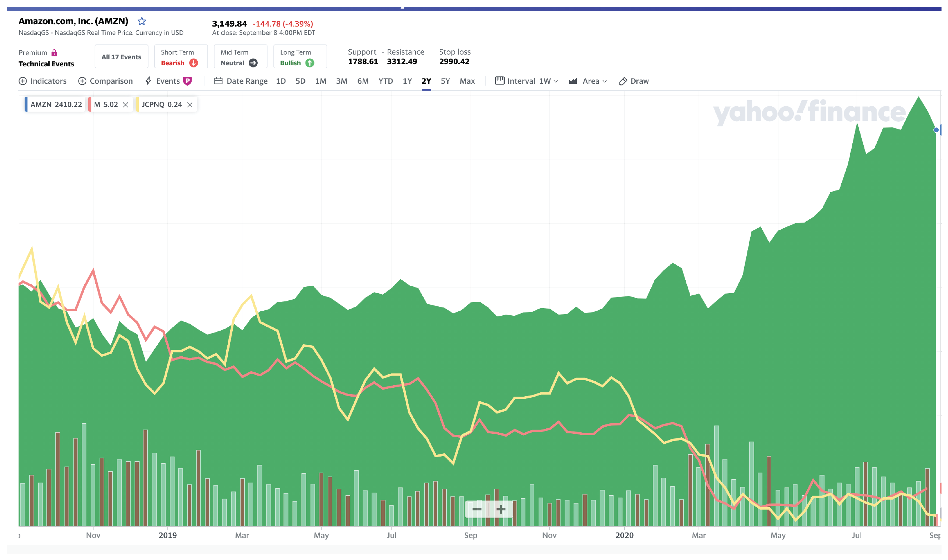Viewport: 948px width, 560px height.
Task: Select the 5Y date range
Action: 445,81
